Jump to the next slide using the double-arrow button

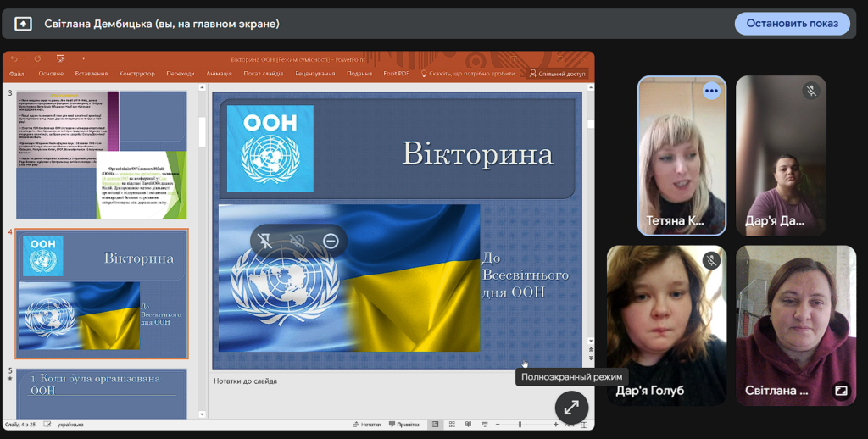pos(591,357)
